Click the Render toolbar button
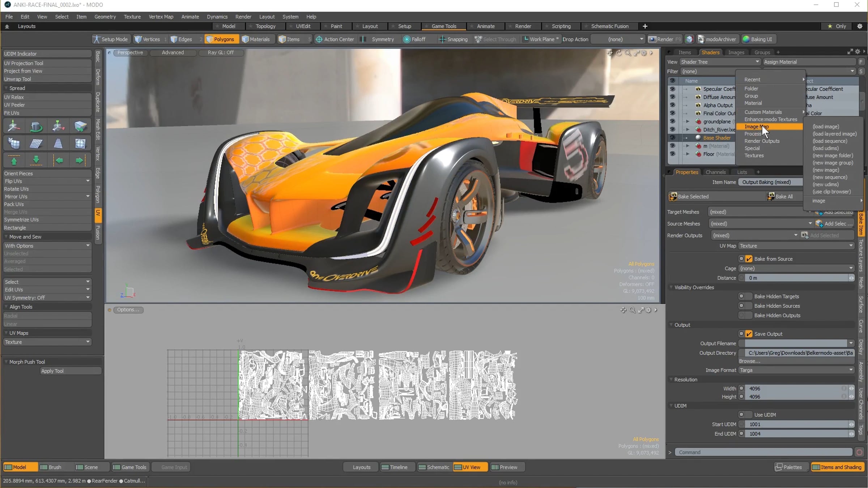The width and height of the screenshot is (868, 488). click(664, 39)
